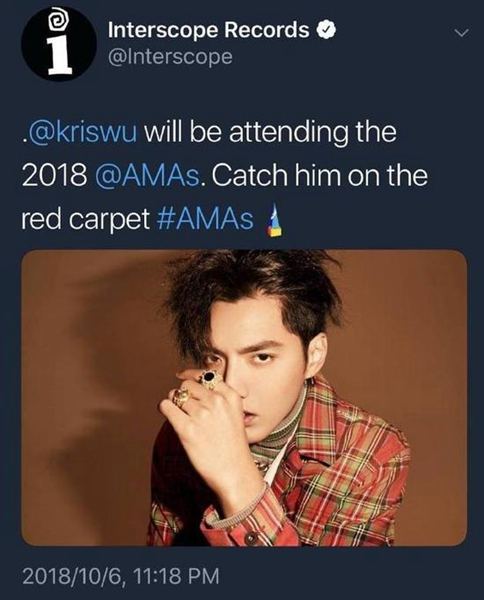
Task: Click the gold ring on the hand in photo
Action: 181,397
